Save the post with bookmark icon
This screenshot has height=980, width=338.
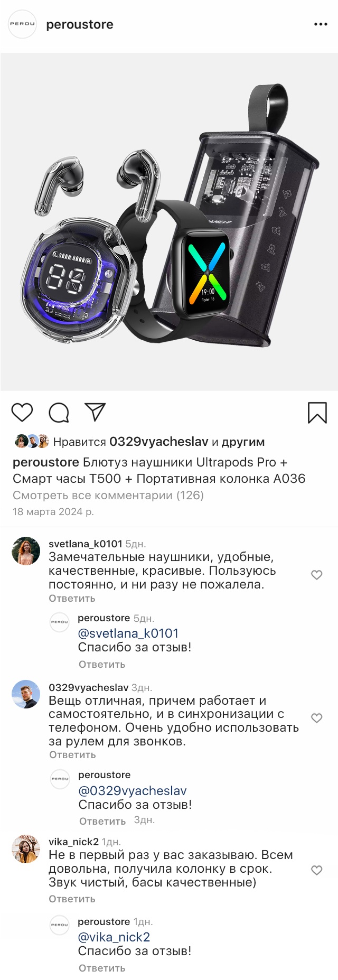point(317,413)
